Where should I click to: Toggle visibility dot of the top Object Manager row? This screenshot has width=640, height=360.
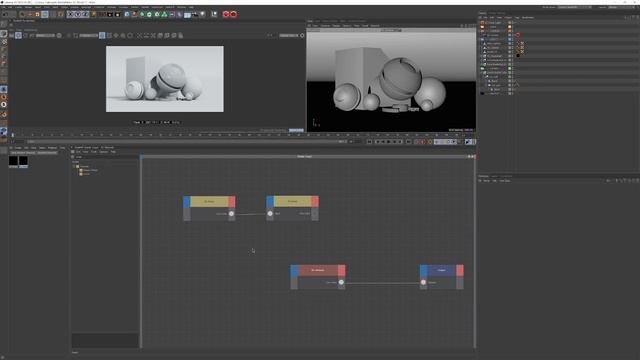point(509,22)
